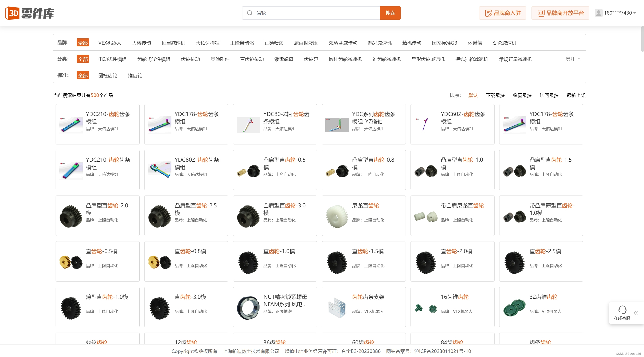Screen dimensions: 644x357
Task: Click the 3D零件库 logo
Action: tap(30, 13)
